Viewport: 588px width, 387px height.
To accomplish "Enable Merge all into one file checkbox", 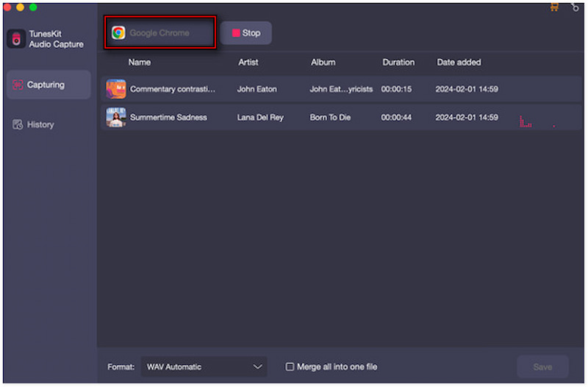I will click(x=290, y=366).
